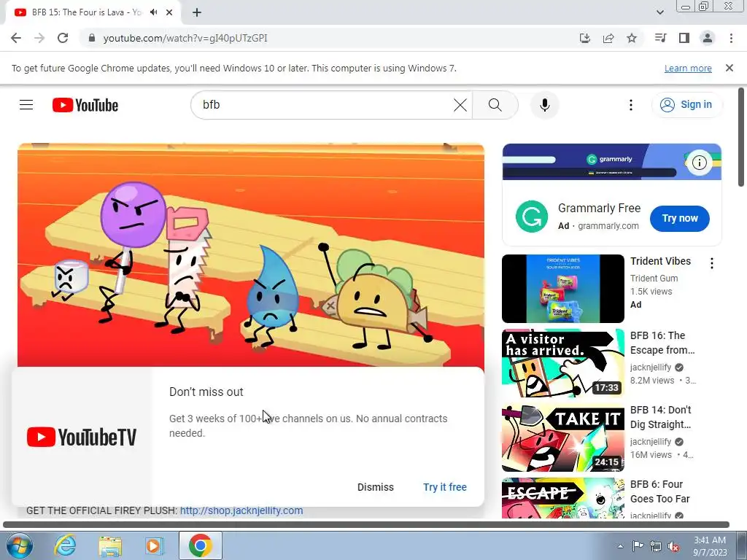Viewport: 747px width, 560px height.
Task: Open ad info icon on Grammarly banner
Action: point(700,163)
